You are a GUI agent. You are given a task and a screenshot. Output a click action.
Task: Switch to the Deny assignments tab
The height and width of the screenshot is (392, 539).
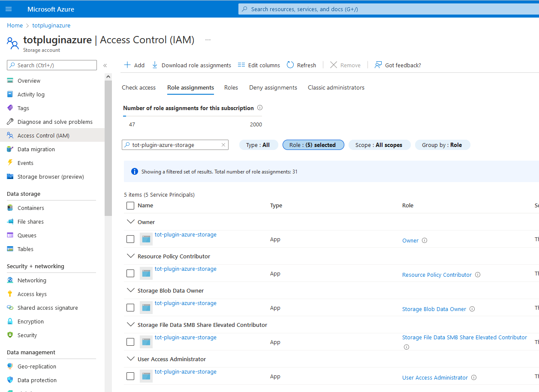[x=273, y=87]
